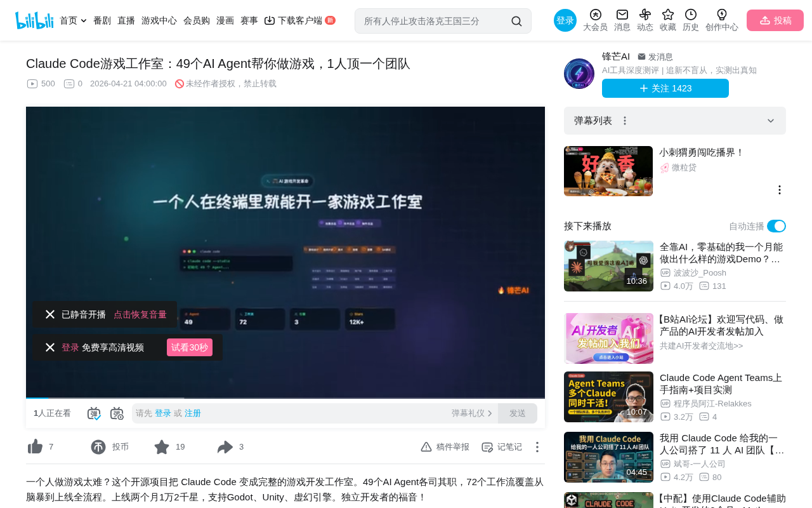
Task: Open uploader 波波沙_Poosh
Action: 700,273
